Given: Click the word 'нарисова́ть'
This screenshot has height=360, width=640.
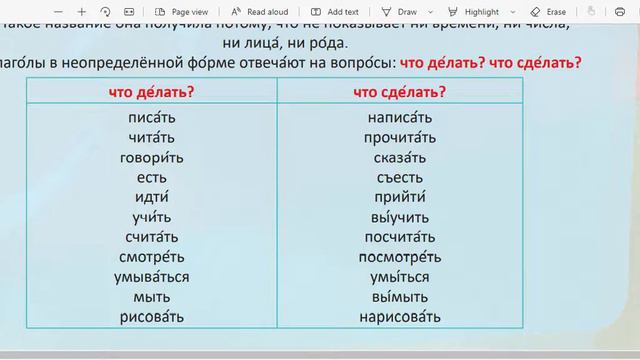Looking at the screenshot, I should 400,317.
